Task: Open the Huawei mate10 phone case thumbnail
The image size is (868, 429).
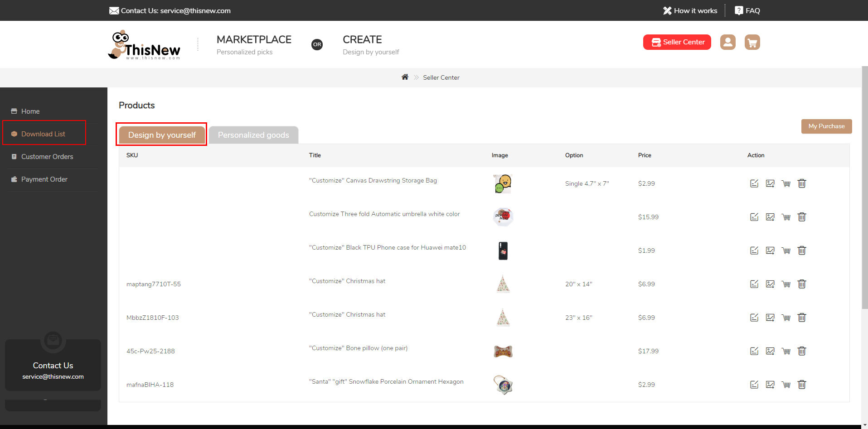Action: click(503, 251)
